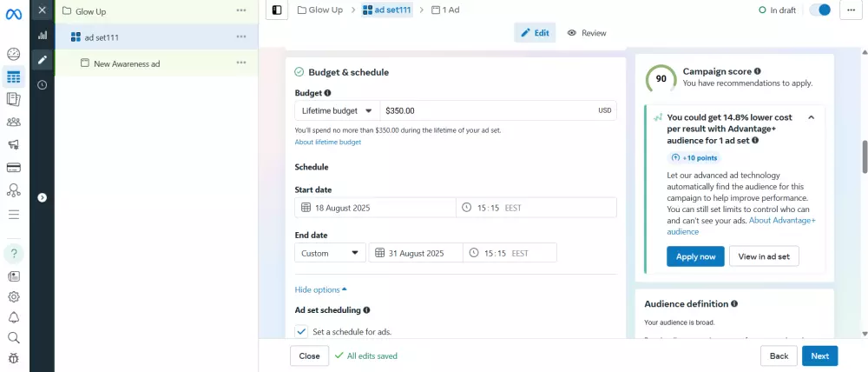Switch to the Review tab
This screenshot has height=372, width=868.
(x=587, y=33)
